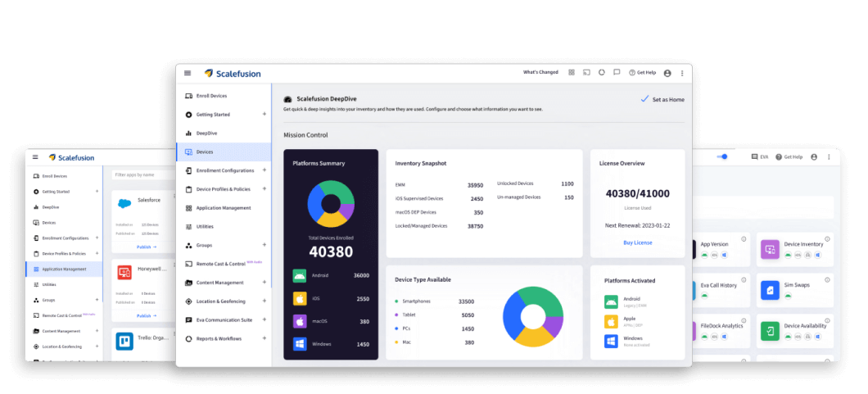Toggle the blue switch in right window header
Viewport: 868px width, 394px height.
[722, 156]
